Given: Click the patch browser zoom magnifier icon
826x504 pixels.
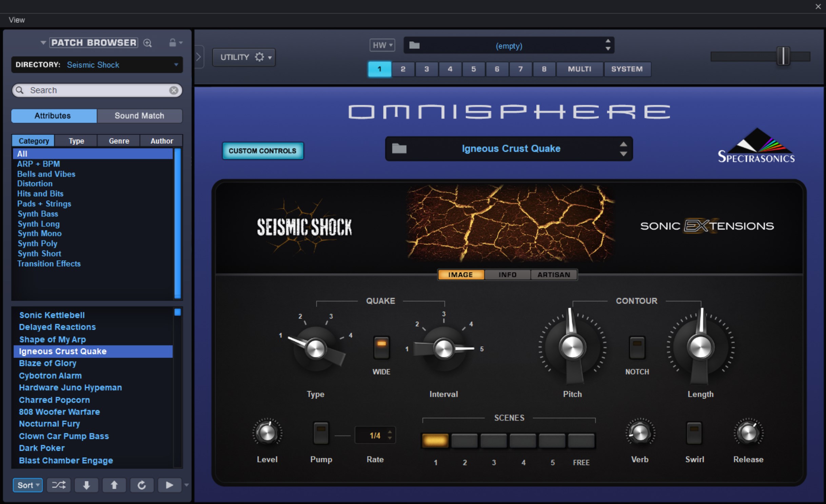Looking at the screenshot, I should point(147,43).
